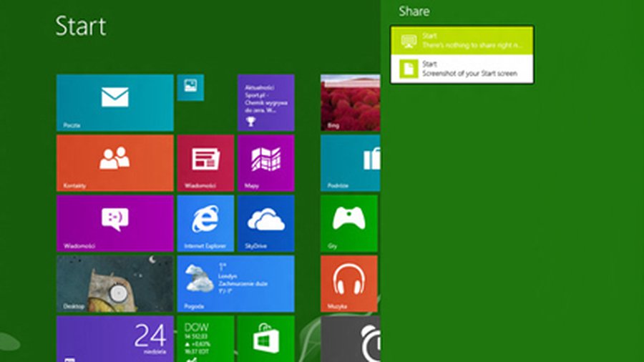The image size is (644, 362).
Task: Open the Podróże travel tile
Action: pos(351,163)
